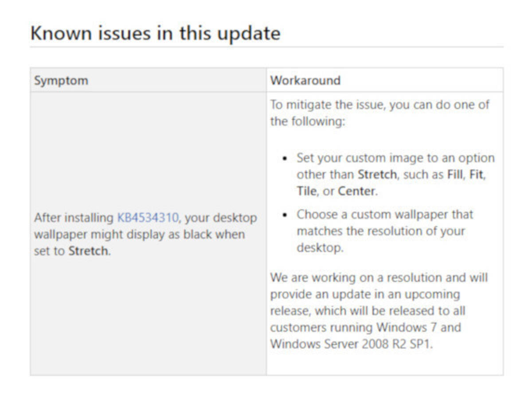Screen dimensions: 532x399
Task: Click the bullet before 'Set your custom image'
Action: click(x=286, y=159)
